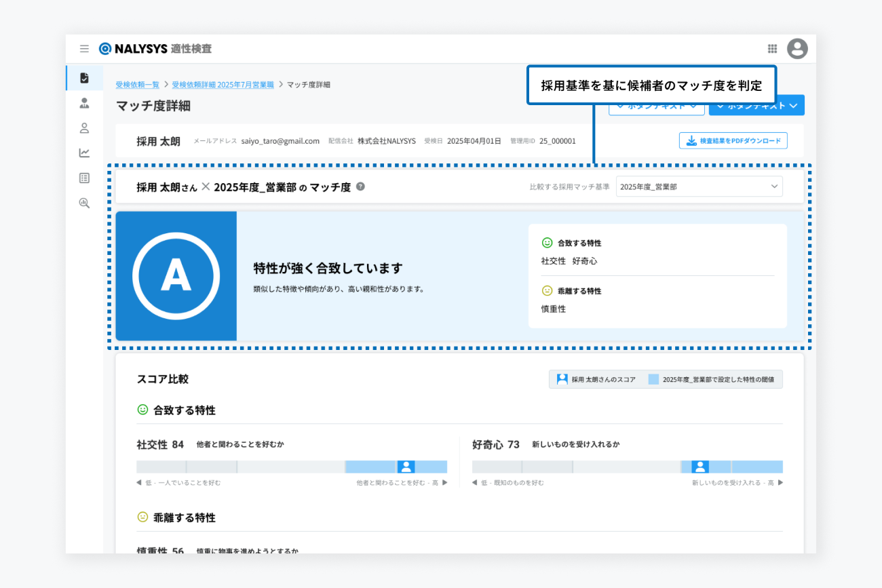This screenshot has width=882, height=588.
Task: Click email saiyo_taro@gmail.com
Action: pos(280,141)
